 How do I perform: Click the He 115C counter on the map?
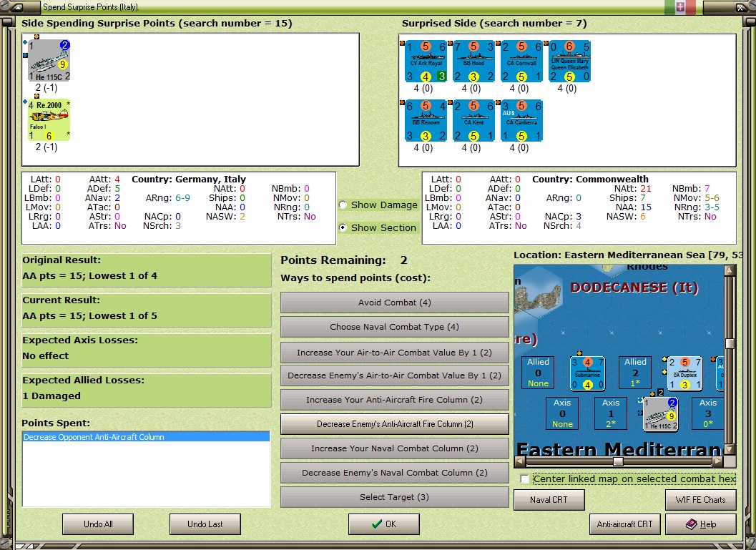661,413
